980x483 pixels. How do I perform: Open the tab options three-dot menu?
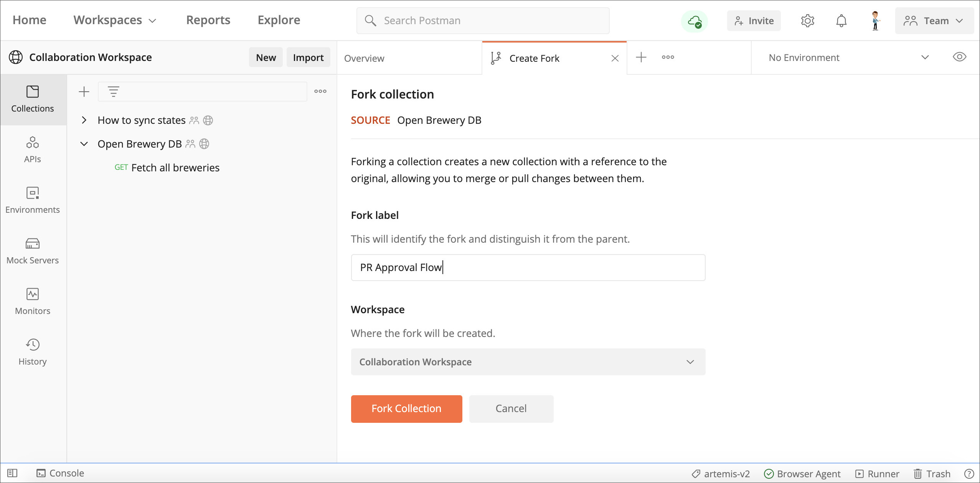click(668, 57)
